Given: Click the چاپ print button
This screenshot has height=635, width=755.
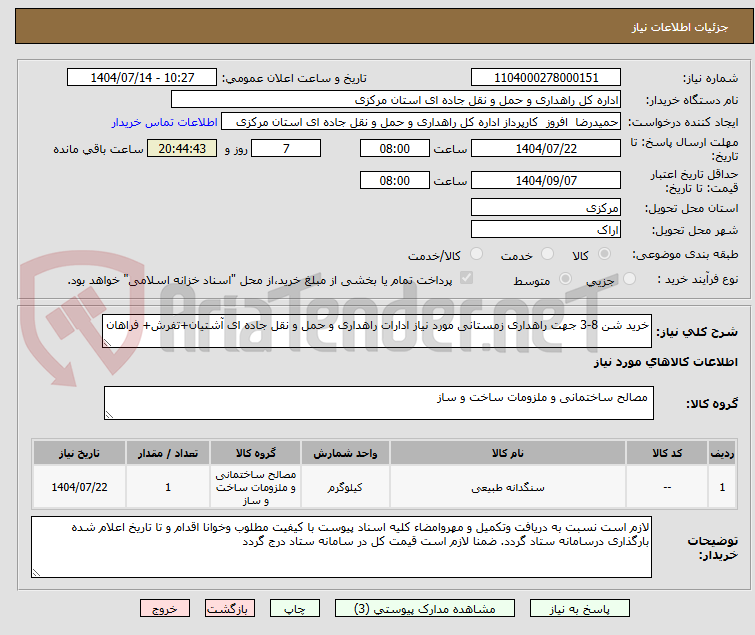Looking at the screenshot, I should (295, 609).
